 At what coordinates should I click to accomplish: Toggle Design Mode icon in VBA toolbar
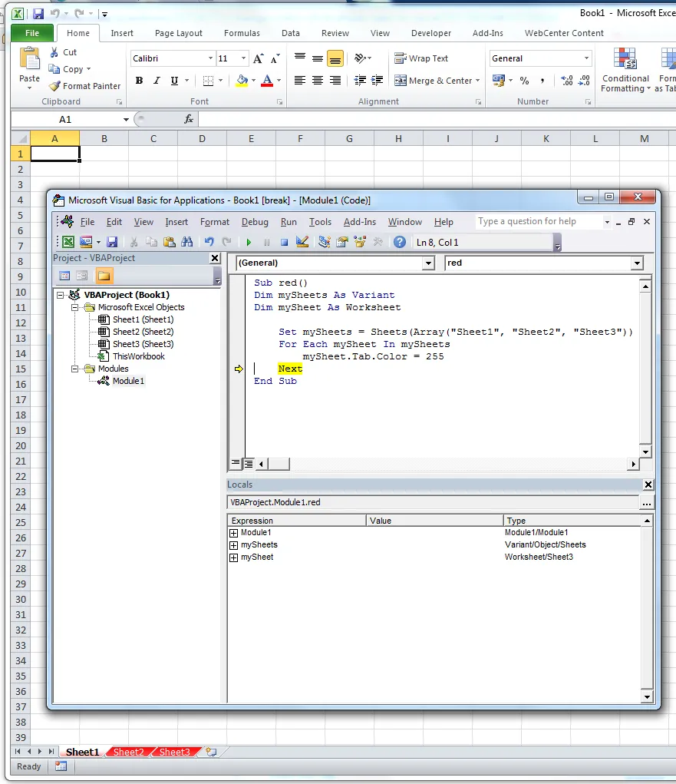302,243
